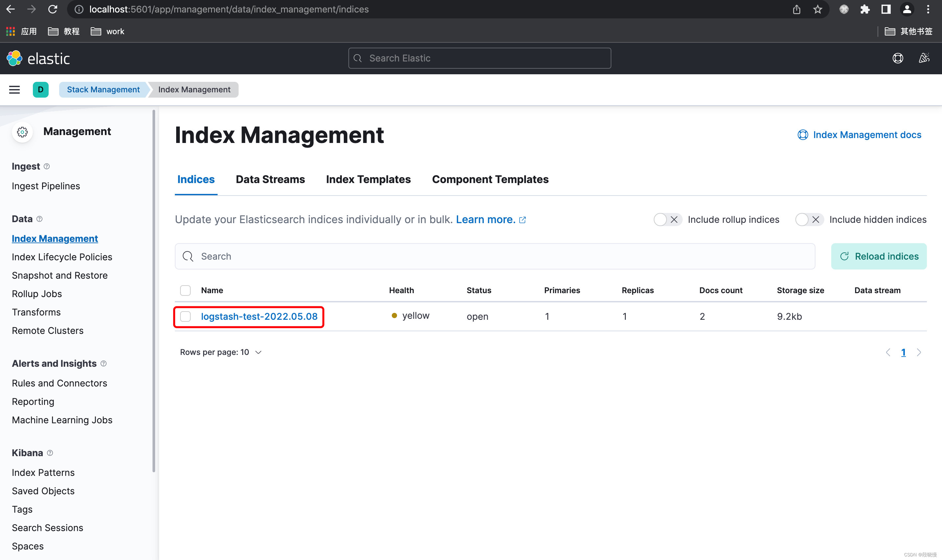This screenshot has height=560, width=942.
Task: Open the logstash-test-2022.05.08 index
Action: click(x=259, y=316)
